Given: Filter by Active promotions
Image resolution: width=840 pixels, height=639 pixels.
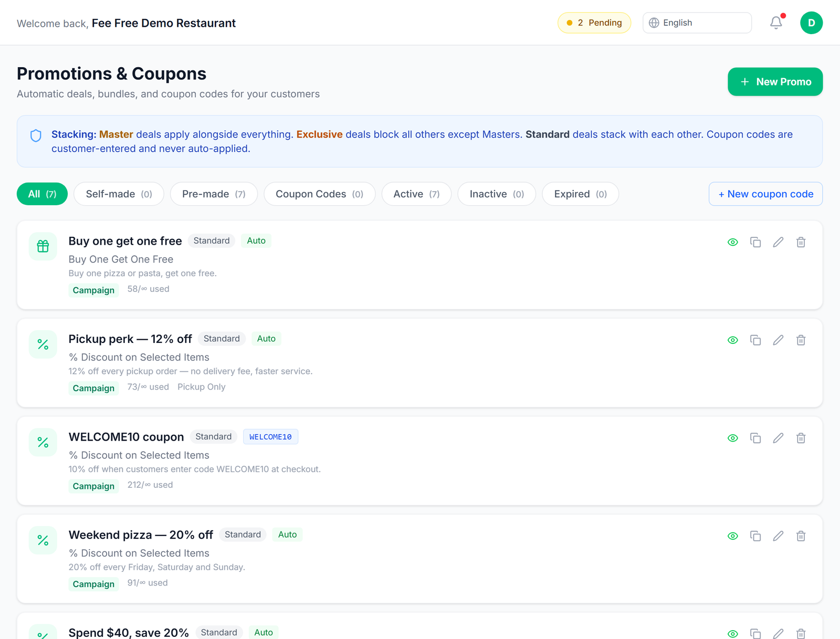Looking at the screenshot, I should pos(416,194).
